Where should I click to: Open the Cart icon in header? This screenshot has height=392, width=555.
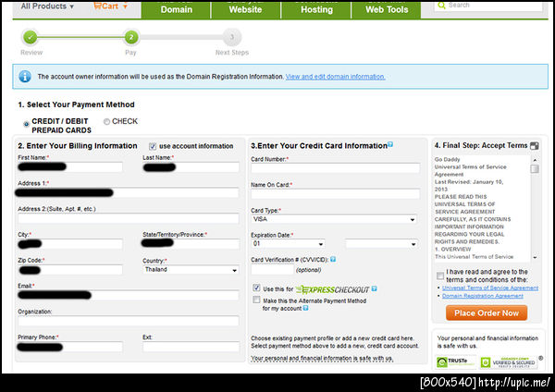98,6
